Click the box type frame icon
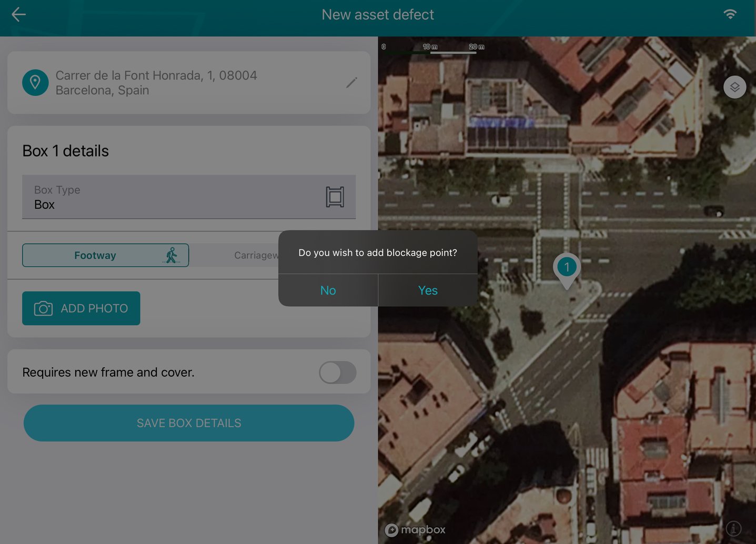Image resolution: width=756 pixels, height=544 pixels. pos(335,197)
